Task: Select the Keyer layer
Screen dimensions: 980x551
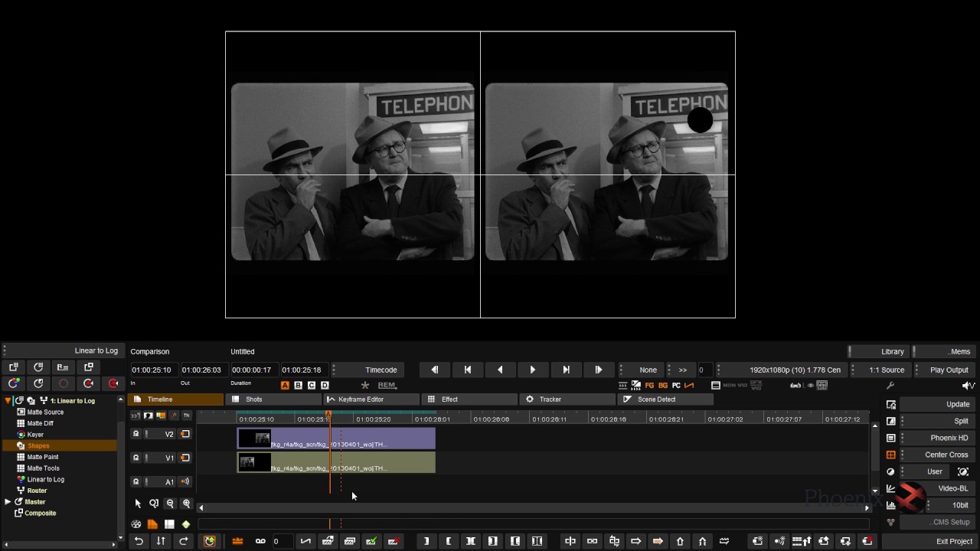Action: click(x=35, y=435)
